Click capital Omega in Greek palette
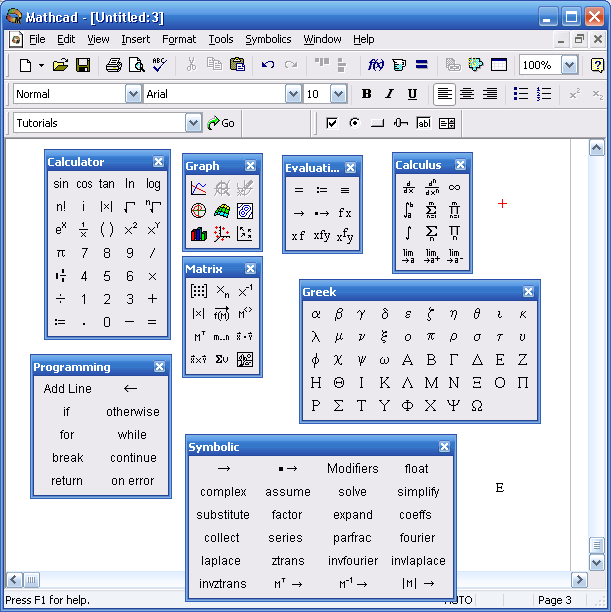This screenshot has width=611, height=612. [x=477, y=406]
